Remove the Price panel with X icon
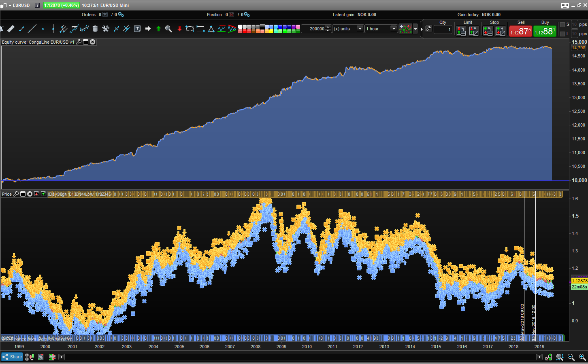 [x=30, y=194]
